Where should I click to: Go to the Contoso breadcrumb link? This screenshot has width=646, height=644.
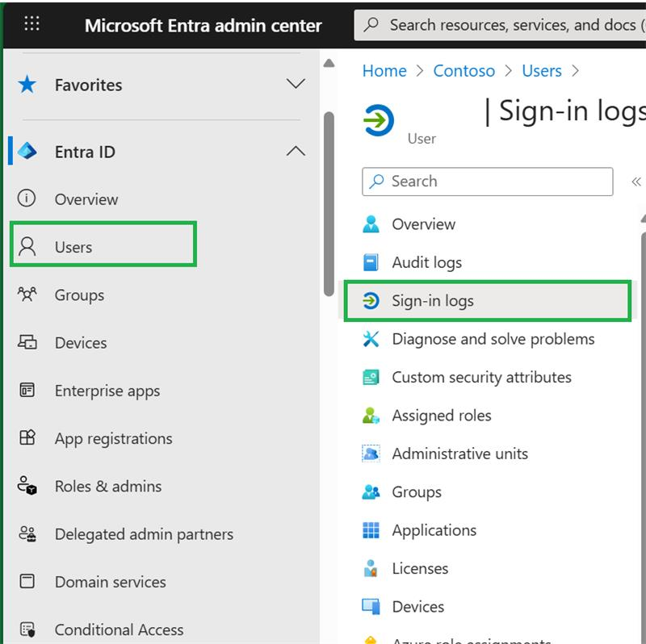[464, 71]
